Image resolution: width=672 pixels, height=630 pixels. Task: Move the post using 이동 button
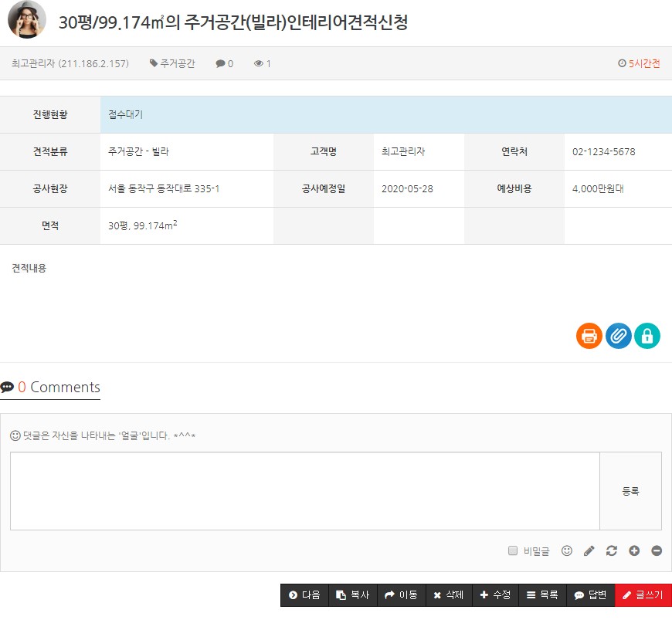pos(401,595)
